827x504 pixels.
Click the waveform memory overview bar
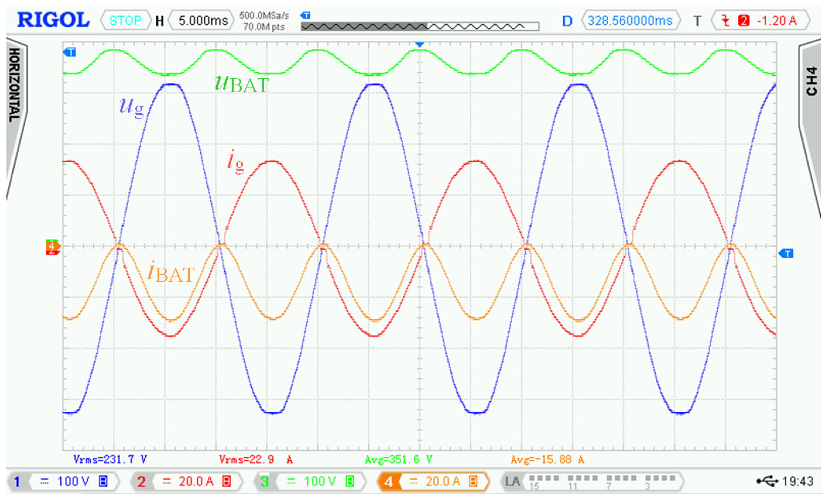pos(420,26)
